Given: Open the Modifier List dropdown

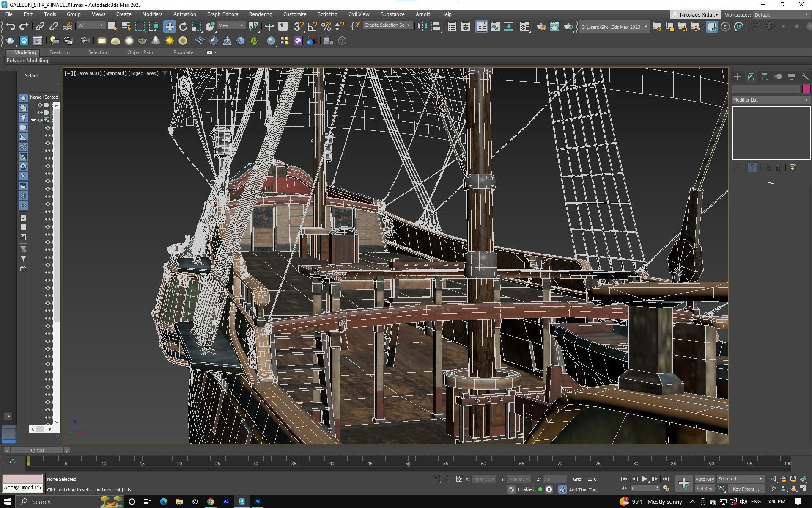Looking at the screenshot, I should click(x=771, y=100).
